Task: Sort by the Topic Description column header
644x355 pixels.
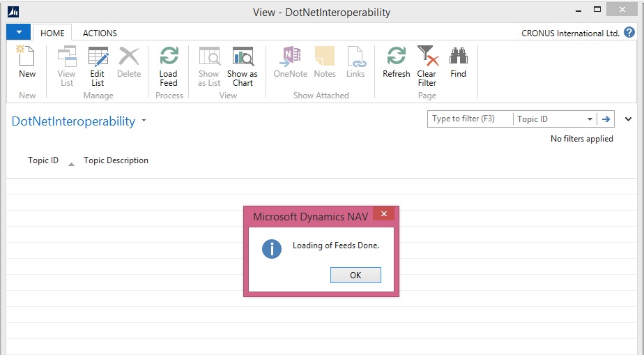Action: [x=116, y=160]
